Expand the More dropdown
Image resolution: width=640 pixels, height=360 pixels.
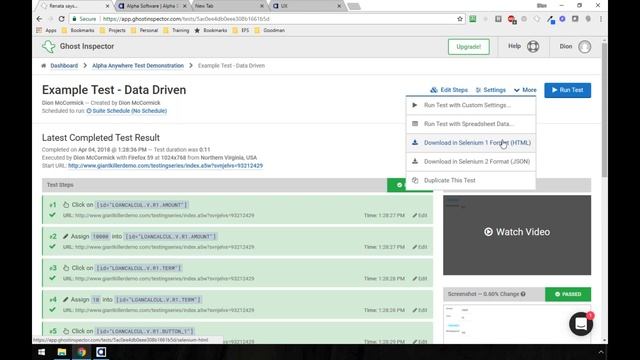coord(525,90)
